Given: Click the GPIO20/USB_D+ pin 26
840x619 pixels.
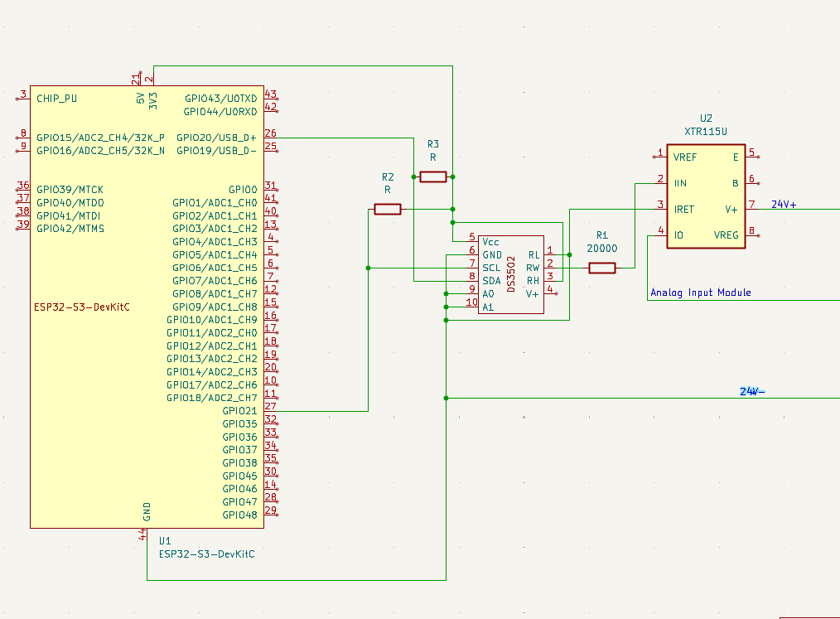Looking at the screenshot, I should (271, 138).
